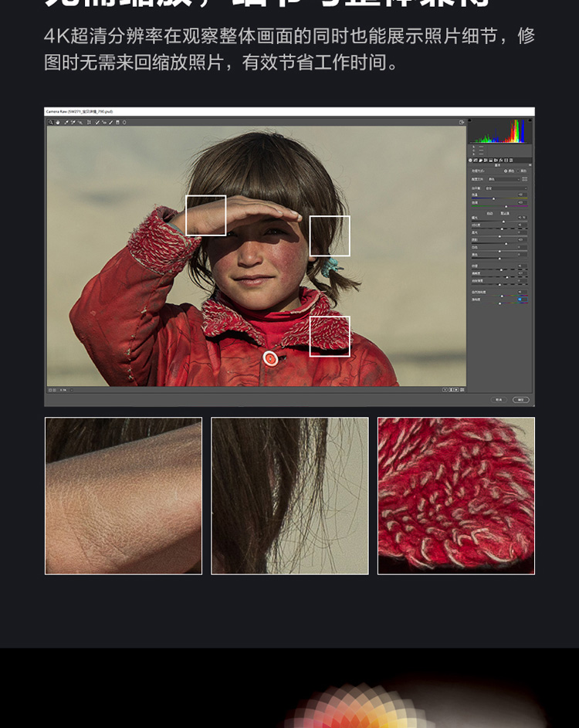The height and width of the screenshot is (728, 579).
Task: Select the Color treatment radio button
Action: tap(506, 171)
